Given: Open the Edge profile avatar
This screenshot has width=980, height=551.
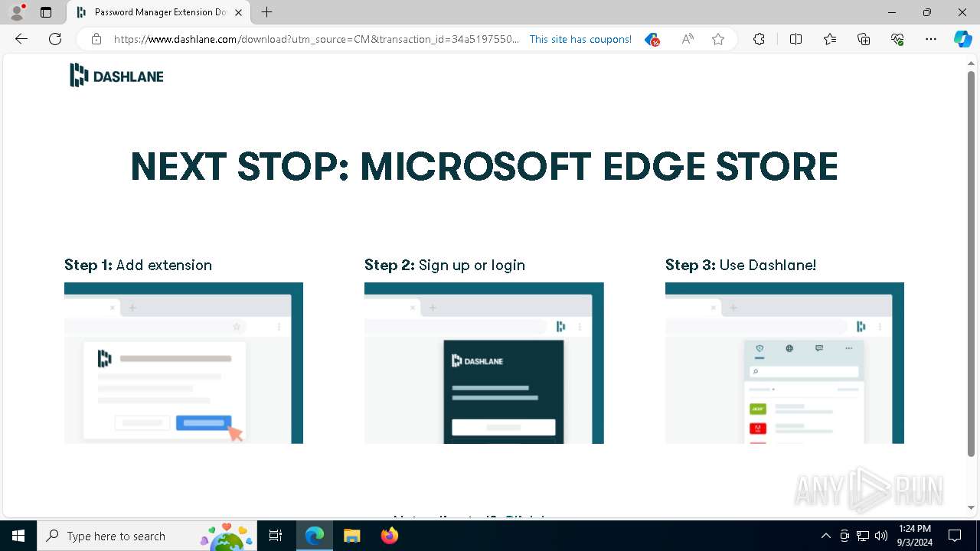Looking at the screenshot, I should coord(17,12).
